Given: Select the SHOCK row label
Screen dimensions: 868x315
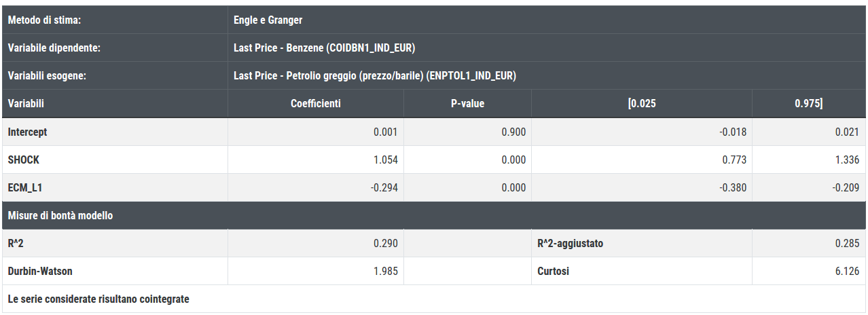Looking at the screenshot, I should tap(24, 160).
